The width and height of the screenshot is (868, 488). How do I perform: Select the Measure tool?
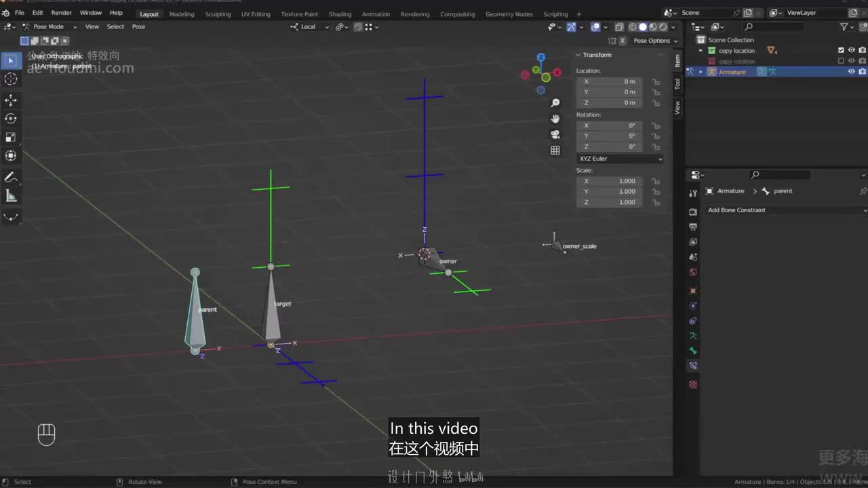[11, 197]
